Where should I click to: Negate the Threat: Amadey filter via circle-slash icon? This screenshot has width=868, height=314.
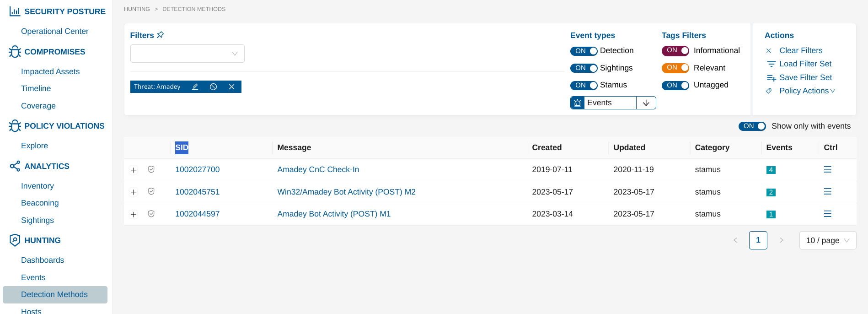coord(213,87)
